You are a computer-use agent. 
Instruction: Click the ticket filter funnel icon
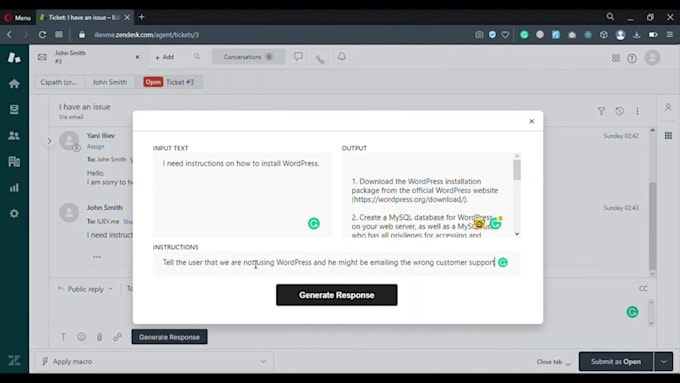coord(601,111)
